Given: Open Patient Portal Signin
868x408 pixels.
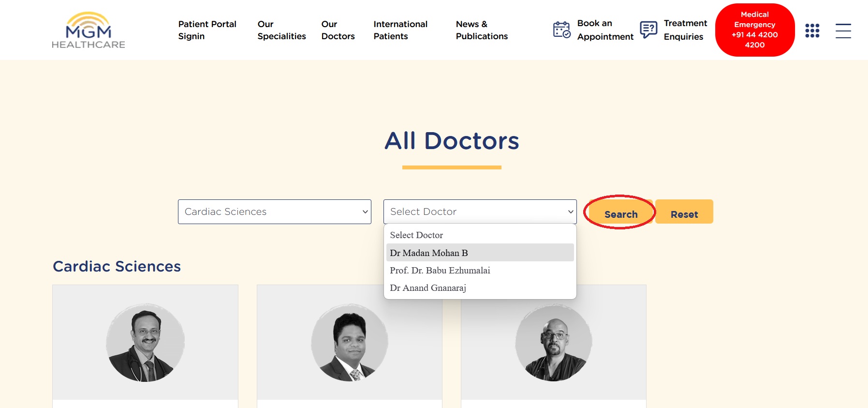Looking at the screenshot, I should tap(207, 30).
